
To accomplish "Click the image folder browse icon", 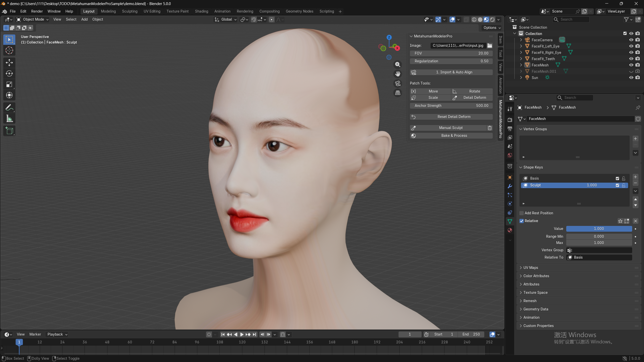I will coord(490,46).
